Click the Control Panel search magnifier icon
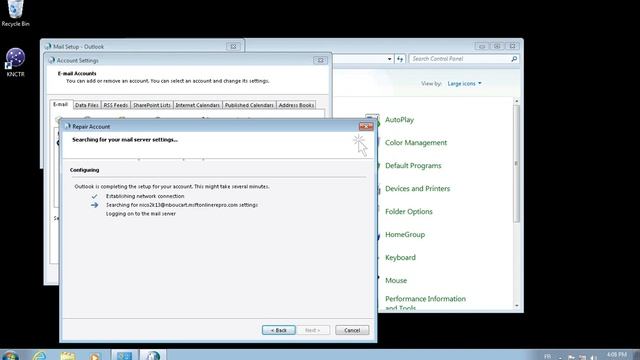 (514, 59)
